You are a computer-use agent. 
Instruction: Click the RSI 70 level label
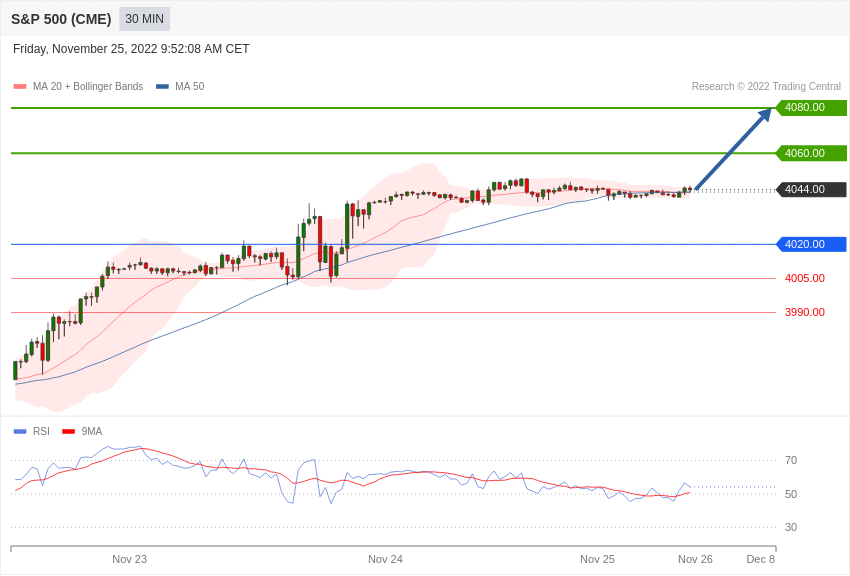click(791, 461)
